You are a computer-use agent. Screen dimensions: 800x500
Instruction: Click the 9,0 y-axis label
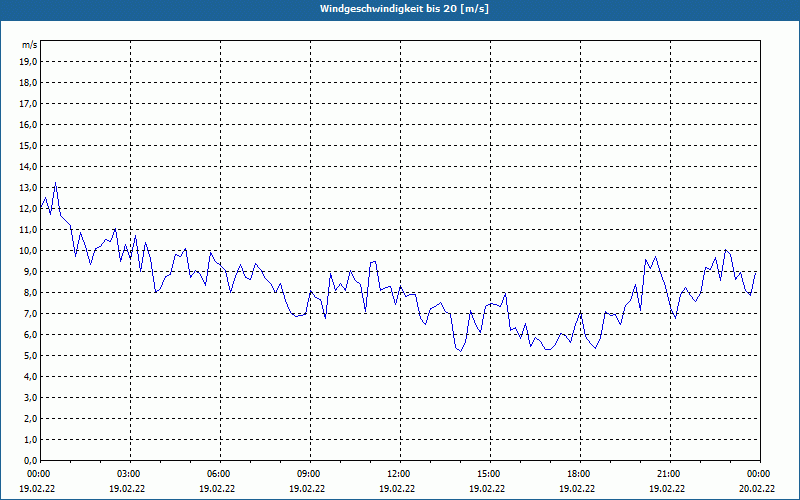(x=31, y=271)
